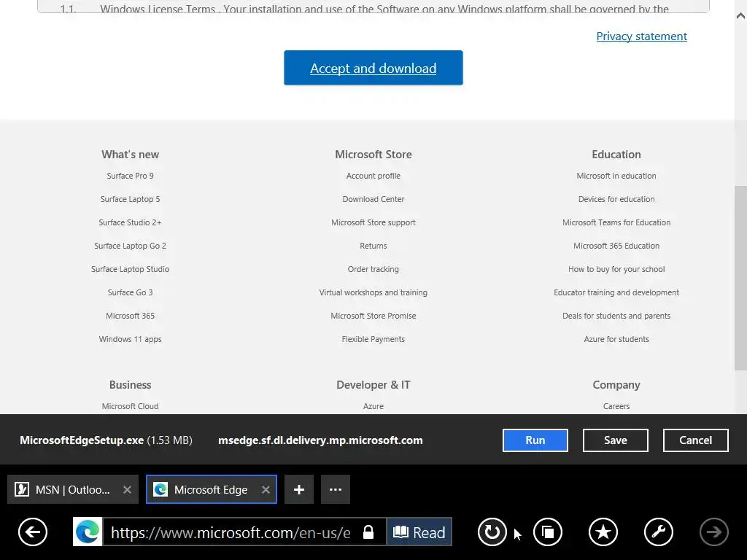
Task: Open Microsoft in education link
Action: coord(616,176)
